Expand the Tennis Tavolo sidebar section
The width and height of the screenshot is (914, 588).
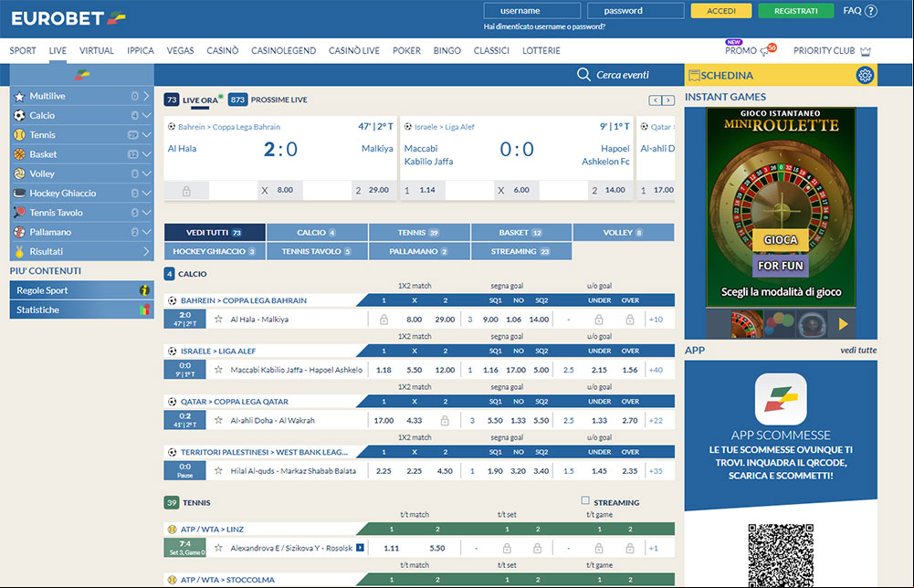pyautogui.click(x=146, y=212)
